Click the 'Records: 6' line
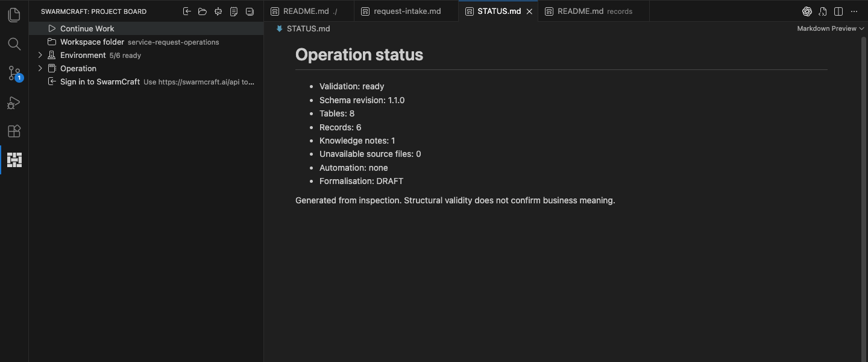Screen dimensions: 868x362 (341, 127)
